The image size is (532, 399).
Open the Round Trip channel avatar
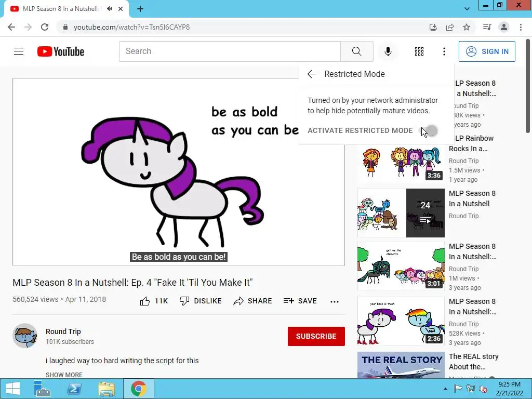click(x=25, y=336)
